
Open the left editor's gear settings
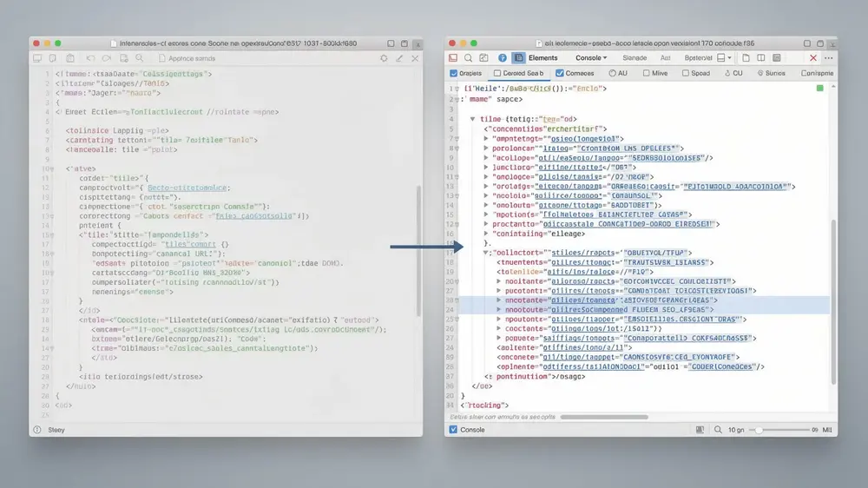(384, 58)
